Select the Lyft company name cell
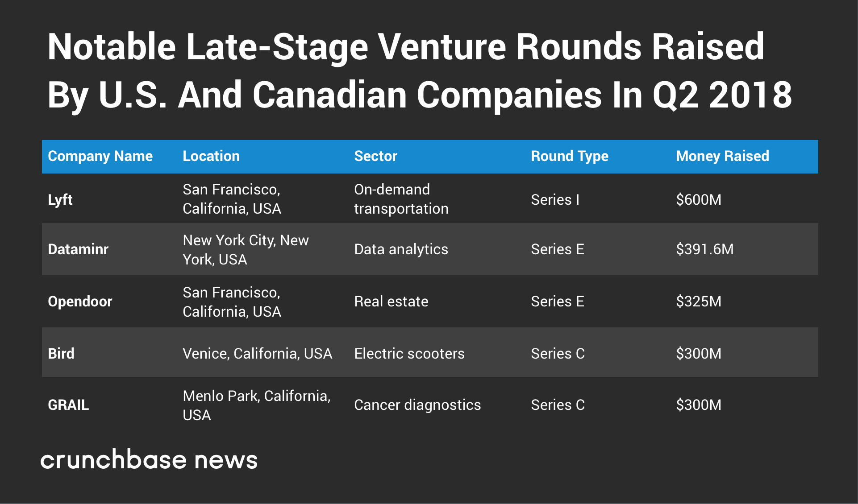 pos(60,199)
